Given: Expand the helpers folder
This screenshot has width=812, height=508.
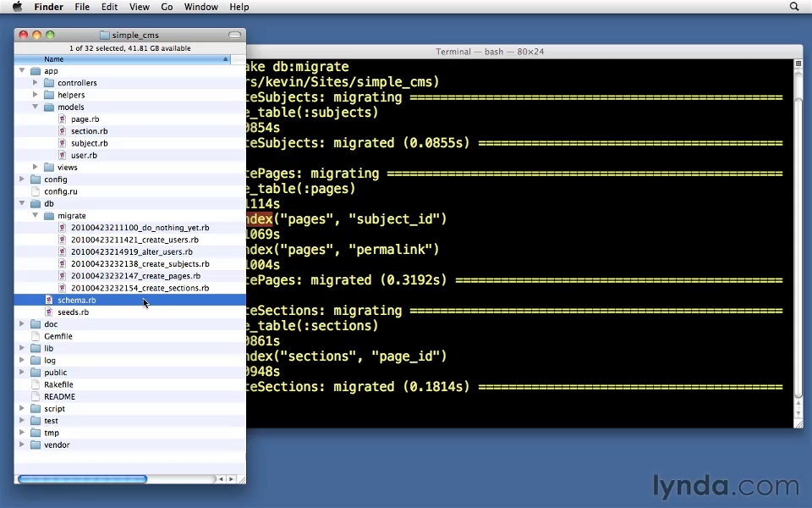Looking at the screenshot, I should tap(36, 94).
